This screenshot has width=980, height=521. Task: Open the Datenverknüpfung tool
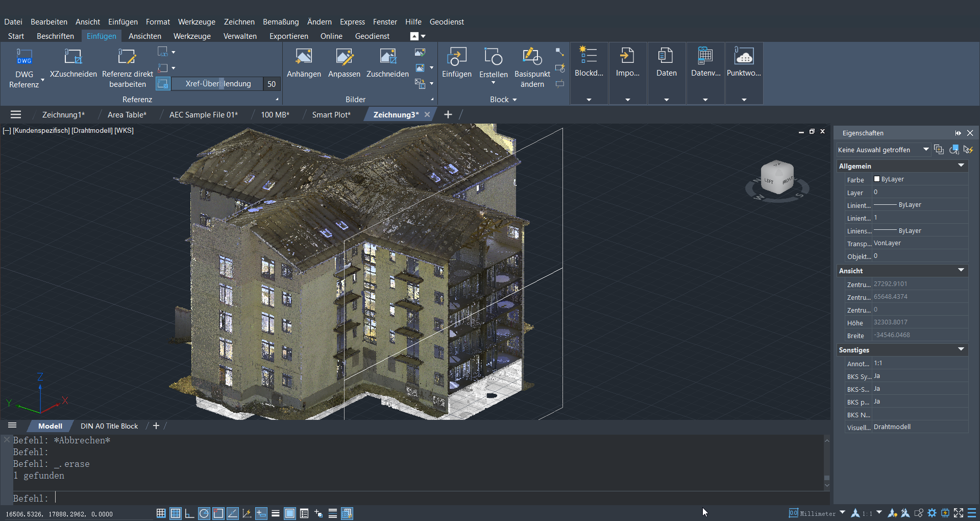tap(705, 57)
